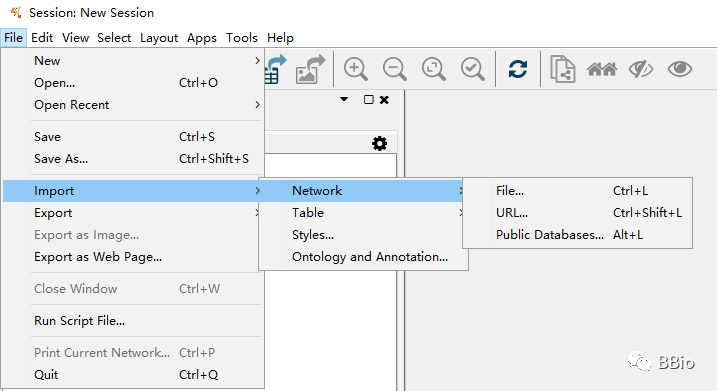Fit network content with zoom icon
The height and width of the screenshot is (391, 717).
[433, 70]
